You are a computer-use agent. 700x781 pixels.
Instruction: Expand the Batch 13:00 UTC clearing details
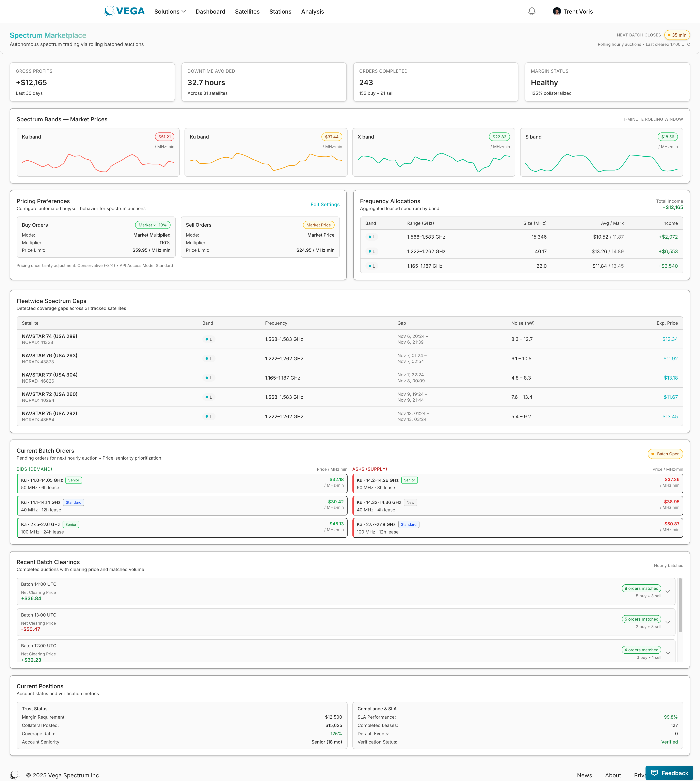pos(668,622)
